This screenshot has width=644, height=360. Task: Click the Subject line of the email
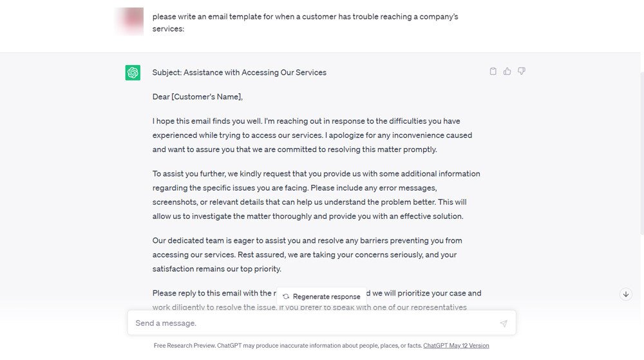coord(239,73)
